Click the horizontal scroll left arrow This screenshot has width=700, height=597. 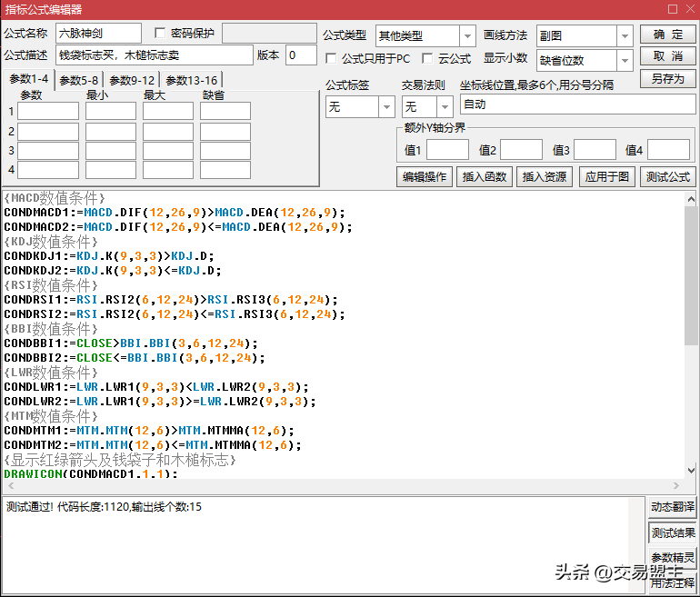pyautogui.click(x=11, y=485)
